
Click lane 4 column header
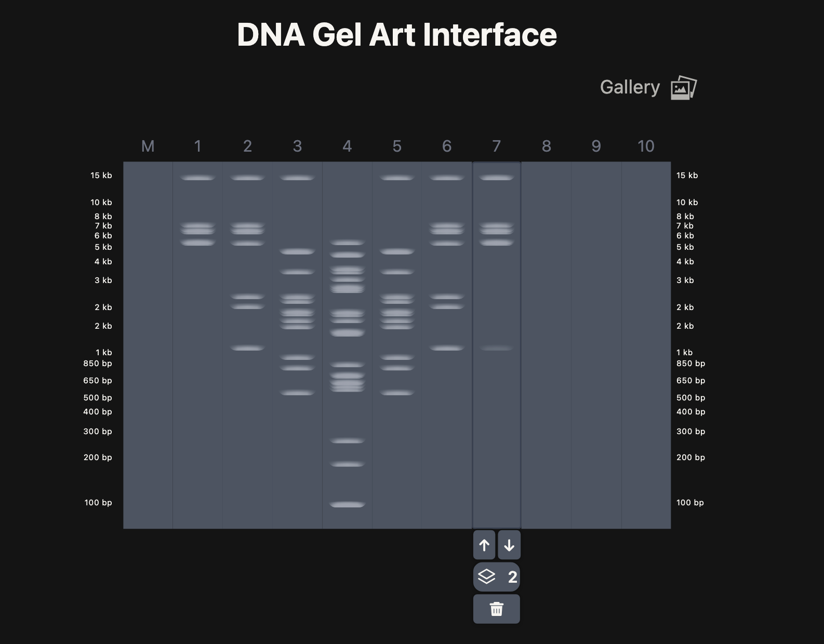(x=347, y=146)
